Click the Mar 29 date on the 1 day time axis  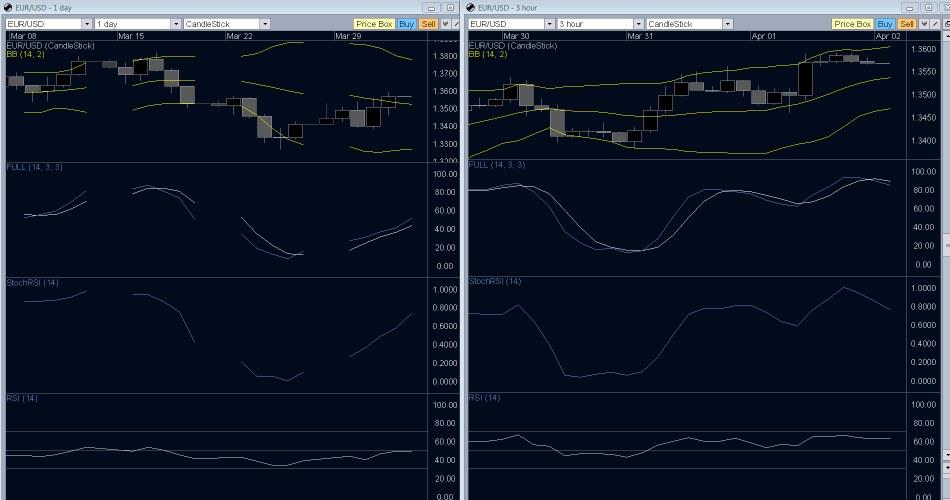(348, 36)
